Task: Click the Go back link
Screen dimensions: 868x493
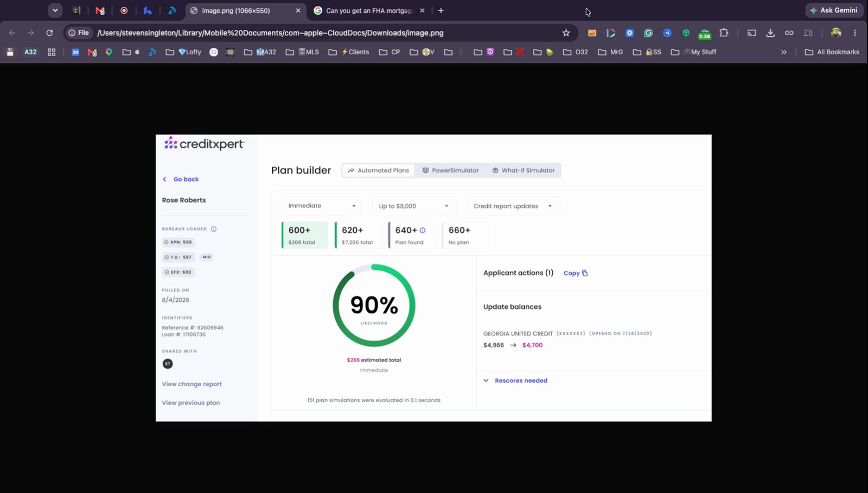Action: point(181,179)
